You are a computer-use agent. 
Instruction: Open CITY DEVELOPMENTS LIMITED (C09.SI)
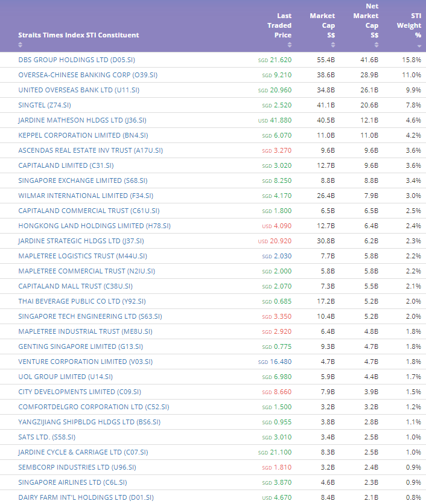point(80,392)
